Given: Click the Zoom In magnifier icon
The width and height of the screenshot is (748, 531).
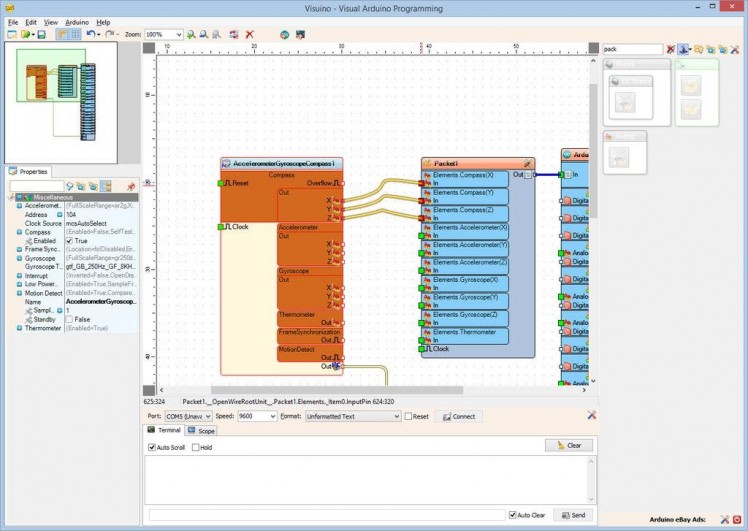Looking at the screenshot, I should 192,34.
